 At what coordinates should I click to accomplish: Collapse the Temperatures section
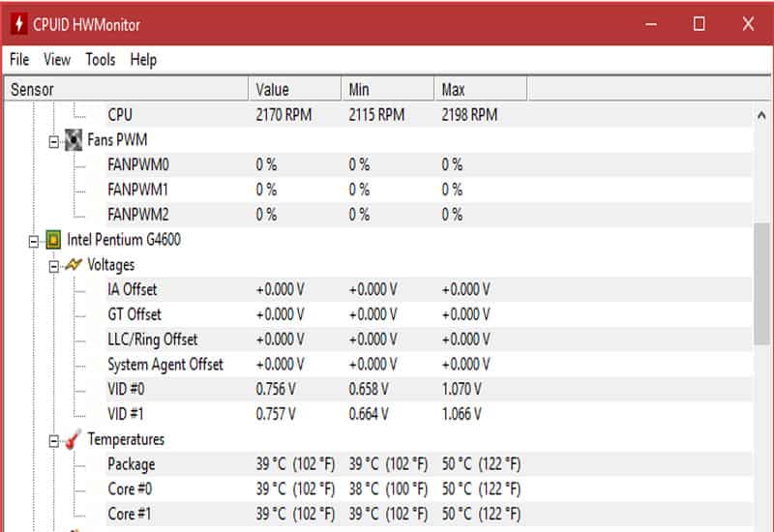click(x=54, y=440)
